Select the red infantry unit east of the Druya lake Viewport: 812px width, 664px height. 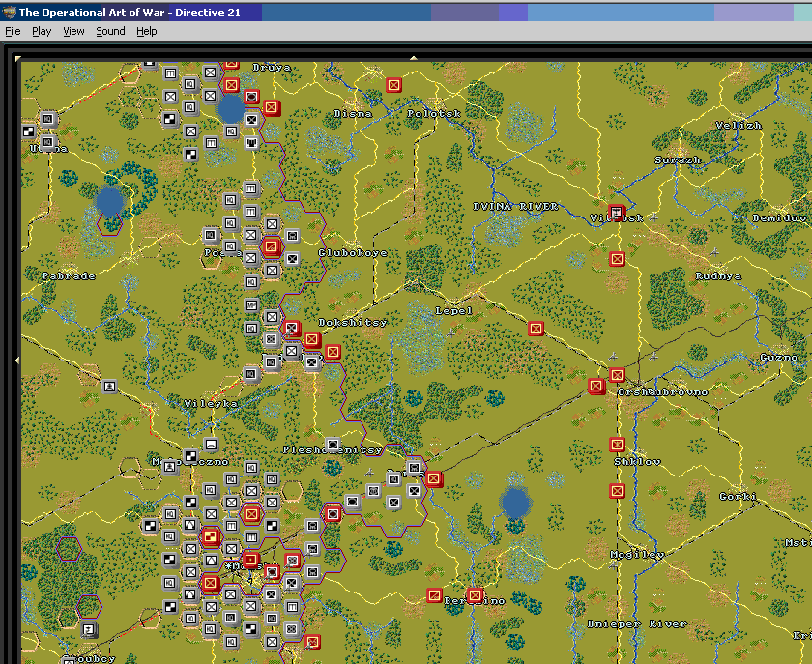coord(272,107)
